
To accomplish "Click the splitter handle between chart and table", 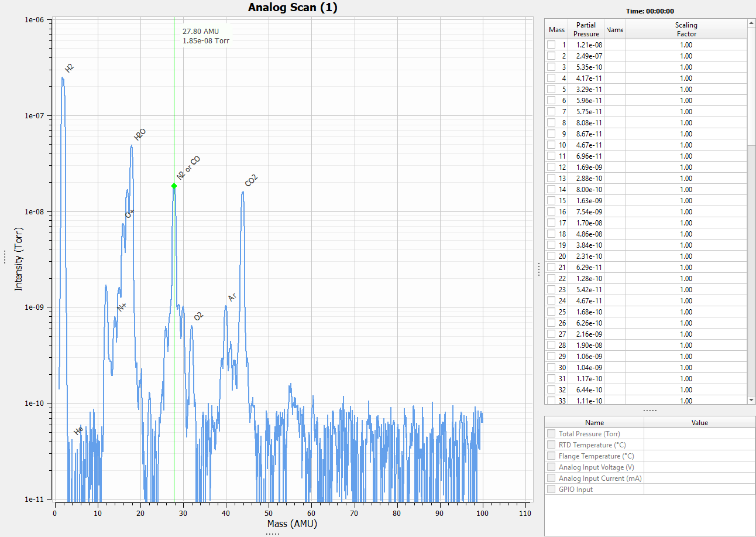I will pos(539,269).
